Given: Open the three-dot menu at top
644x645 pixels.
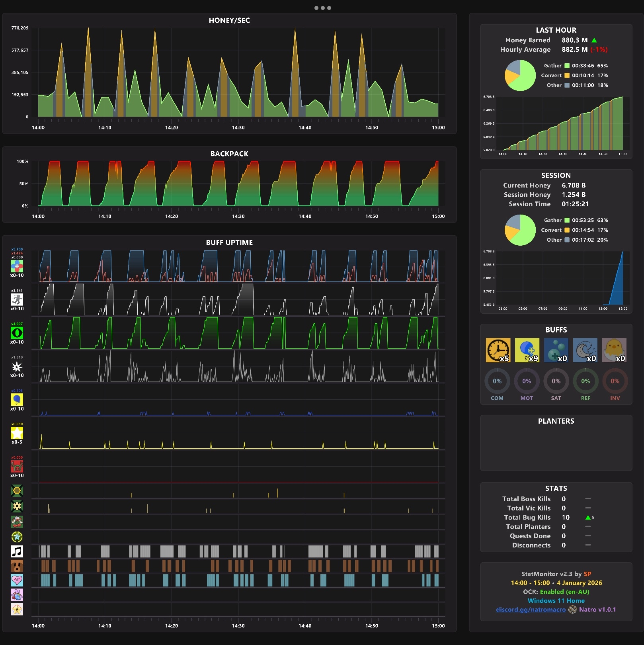Looking at the screenshot, I should pos(322,8).
